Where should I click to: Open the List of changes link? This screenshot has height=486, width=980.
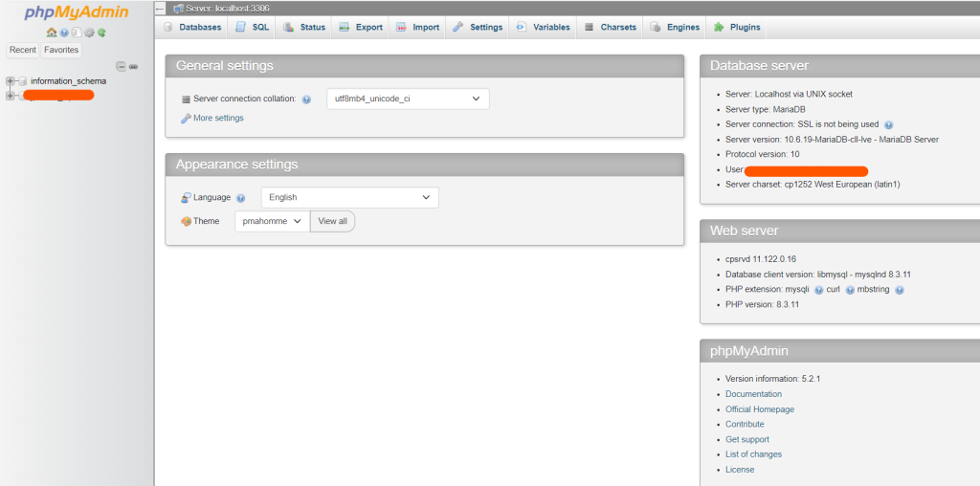pyautogui.click(x=753, y=454)
